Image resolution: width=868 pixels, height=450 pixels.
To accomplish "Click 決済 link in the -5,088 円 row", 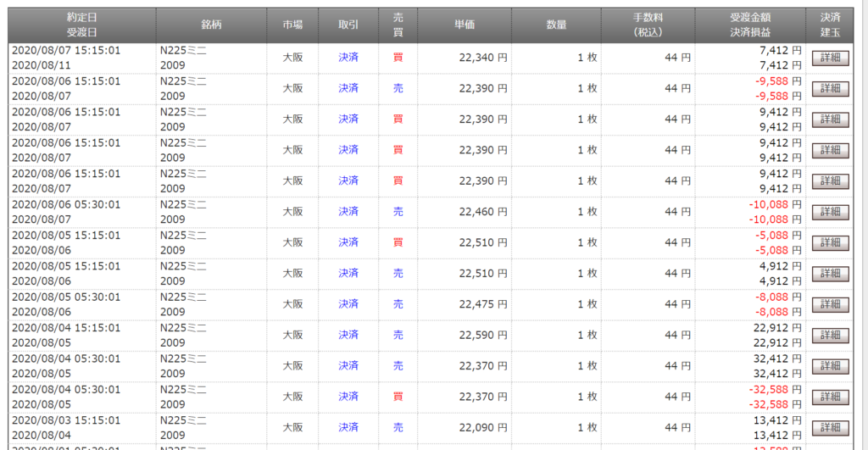I will point(348,242).
